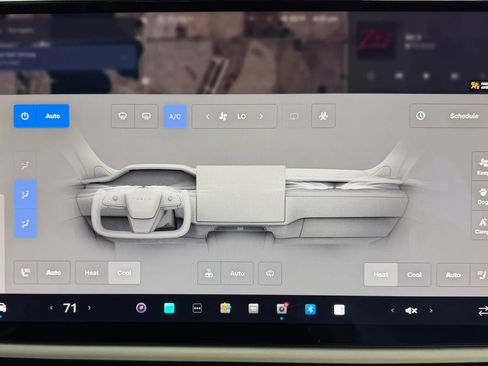Enable Camp mode
Screen dimensions: 488x366
click(480, 225)
